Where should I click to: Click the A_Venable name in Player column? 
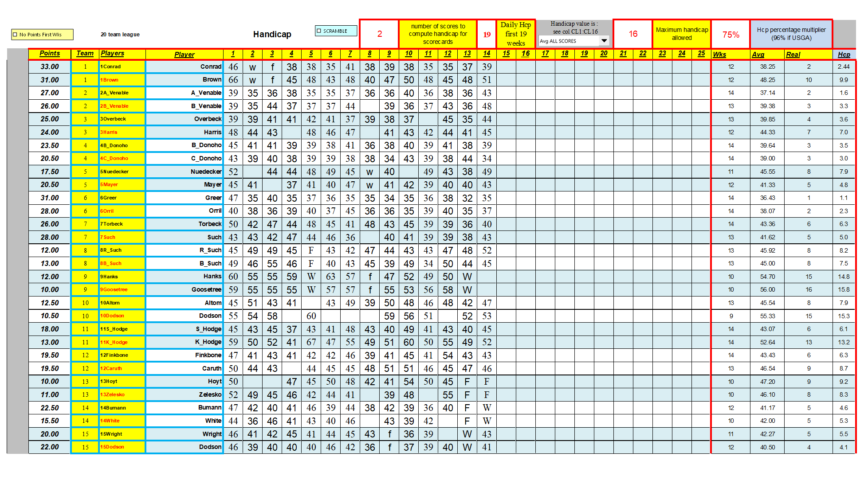click(206, 93)
